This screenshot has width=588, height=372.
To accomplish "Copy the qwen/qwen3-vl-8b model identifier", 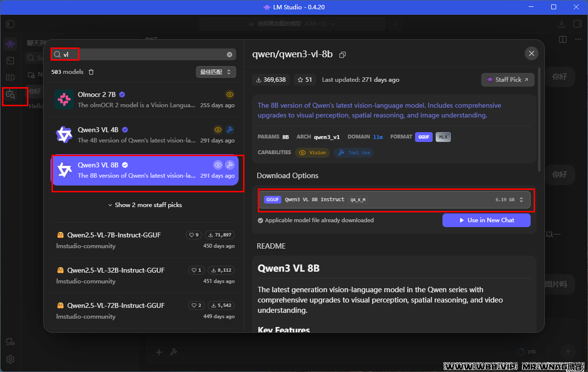I will (343, 54).
